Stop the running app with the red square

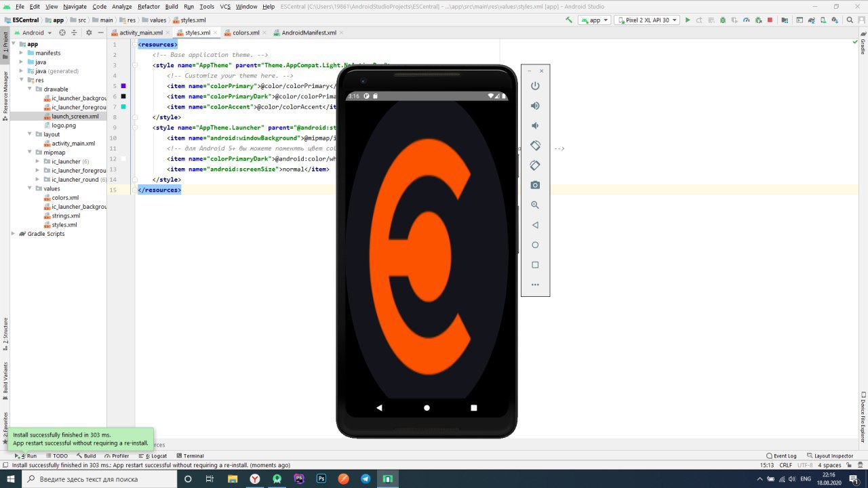[770, 20]
